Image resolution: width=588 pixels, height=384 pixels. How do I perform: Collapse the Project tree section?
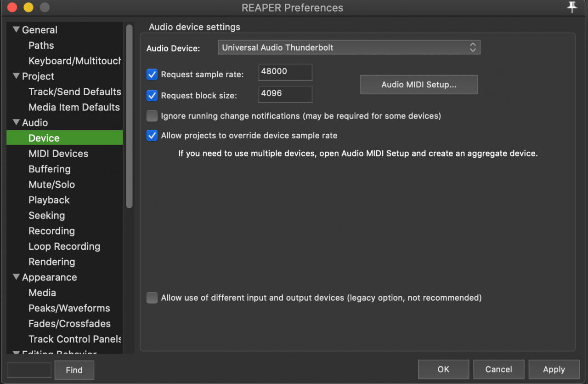(x=17, y=76)
